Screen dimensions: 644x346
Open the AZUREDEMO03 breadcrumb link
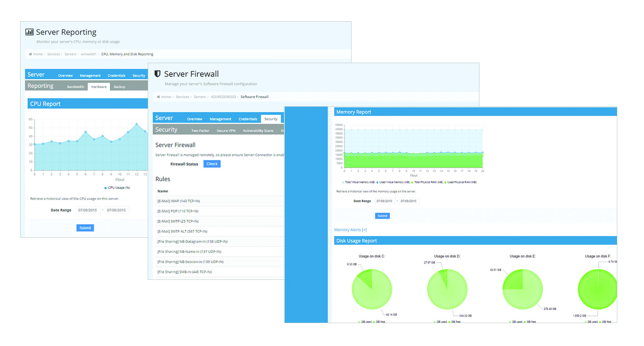coord(223,97)
